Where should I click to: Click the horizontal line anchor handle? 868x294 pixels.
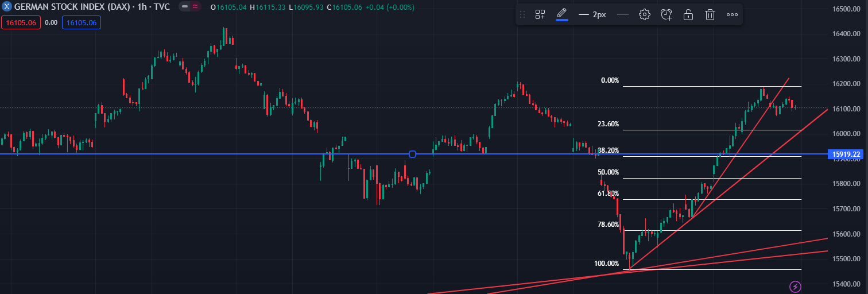[x=412, y=154]
